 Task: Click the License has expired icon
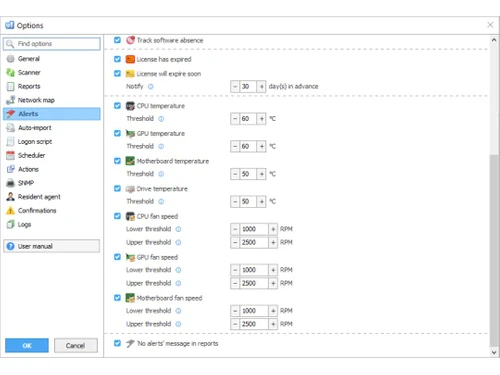click(x=130, y=59)
